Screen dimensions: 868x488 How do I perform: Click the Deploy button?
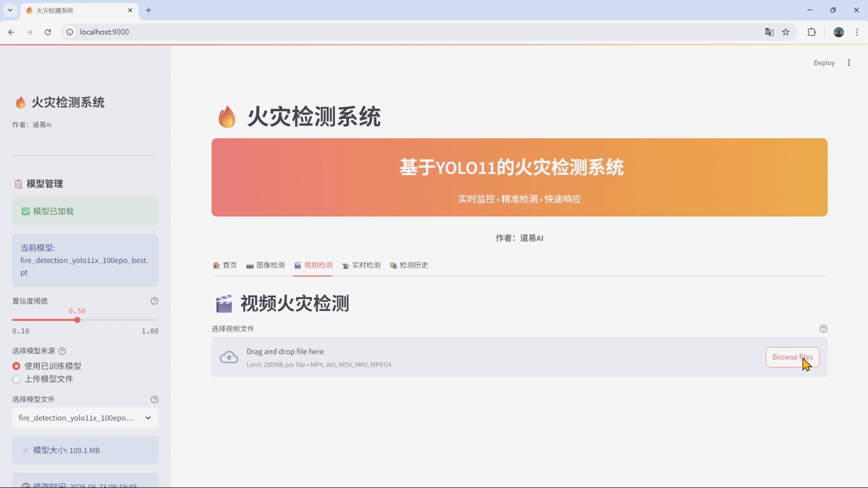pos(824,63)
